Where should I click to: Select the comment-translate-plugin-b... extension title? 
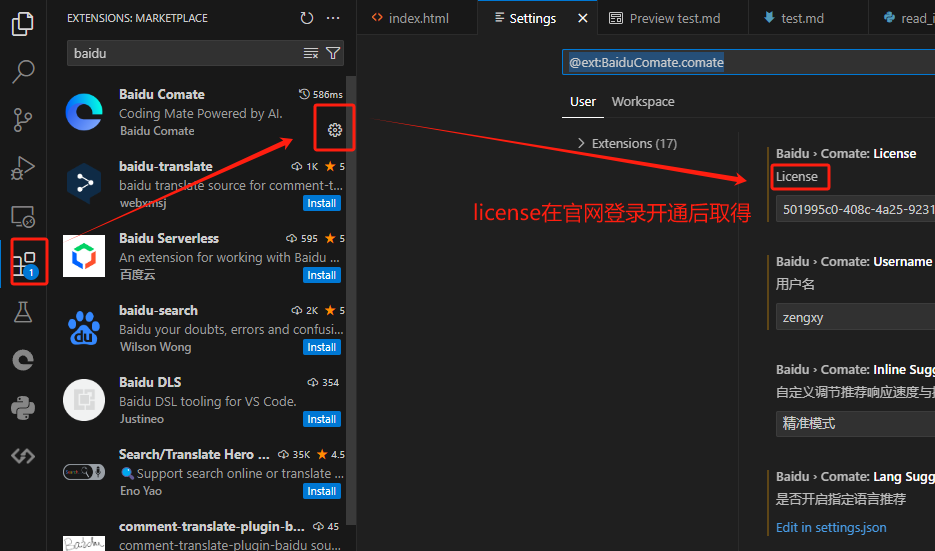[x=212, y=527]
